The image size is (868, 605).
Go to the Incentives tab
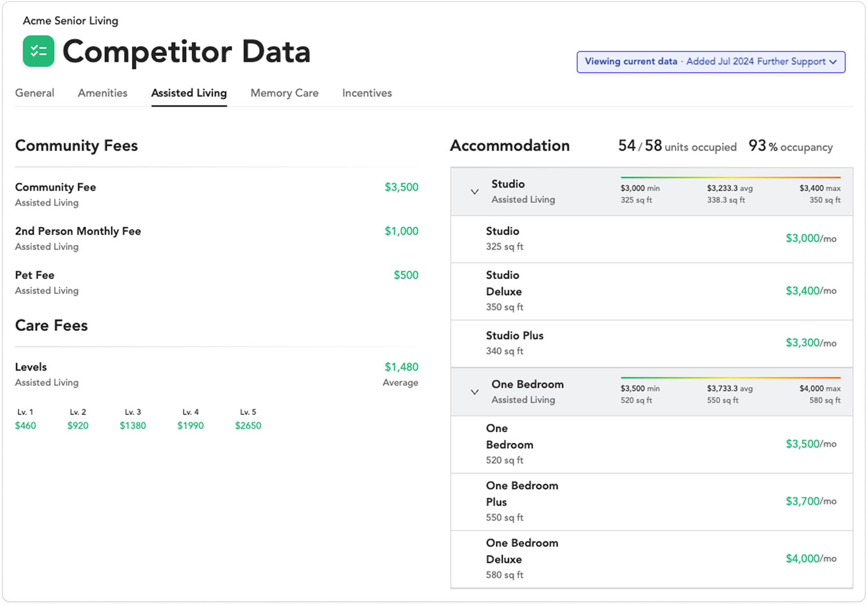click(x=367, y=93)
